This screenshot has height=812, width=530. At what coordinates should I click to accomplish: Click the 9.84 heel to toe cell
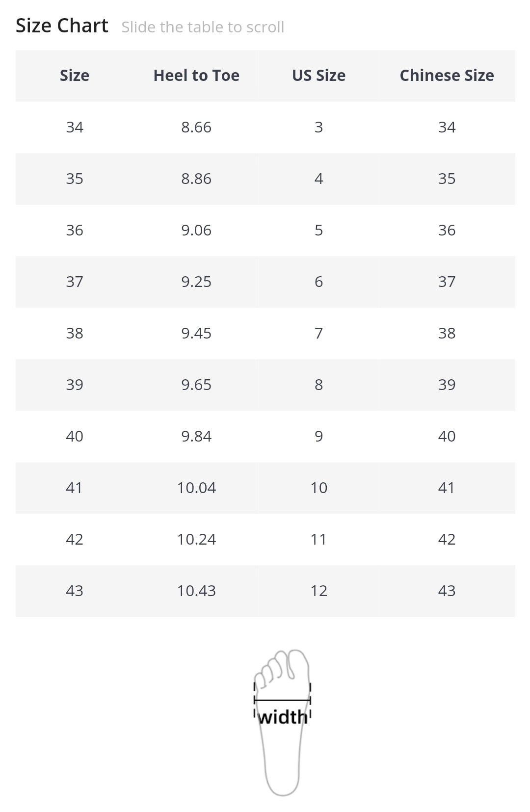coord(196,436)
